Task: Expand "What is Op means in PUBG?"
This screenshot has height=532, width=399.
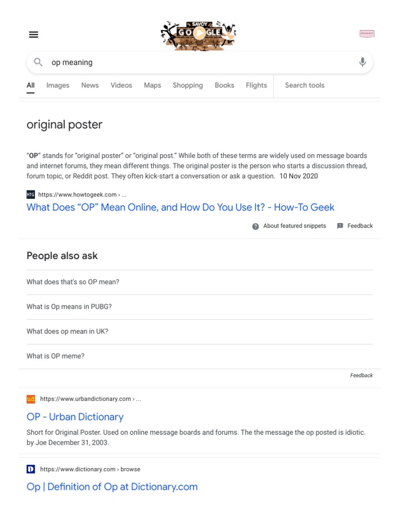Action: tap(69, 307)
